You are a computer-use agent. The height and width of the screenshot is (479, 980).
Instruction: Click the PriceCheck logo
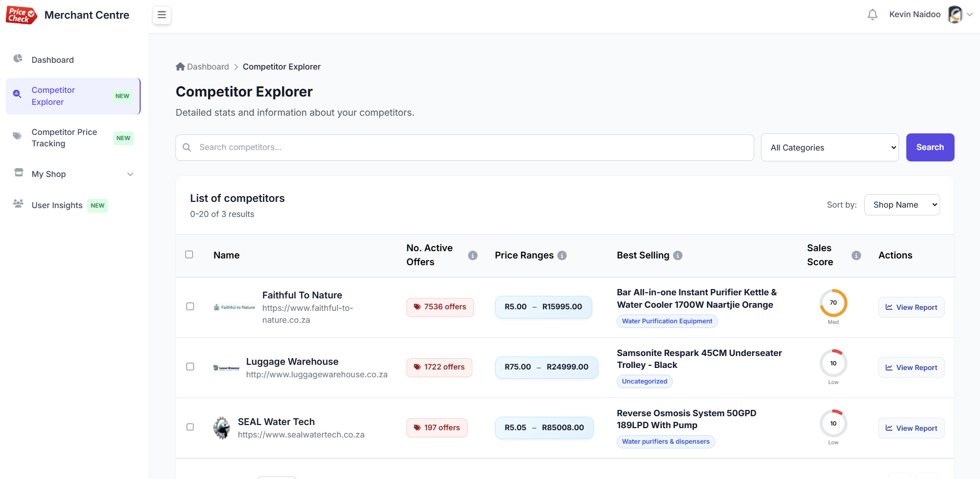tap(21, 15)
